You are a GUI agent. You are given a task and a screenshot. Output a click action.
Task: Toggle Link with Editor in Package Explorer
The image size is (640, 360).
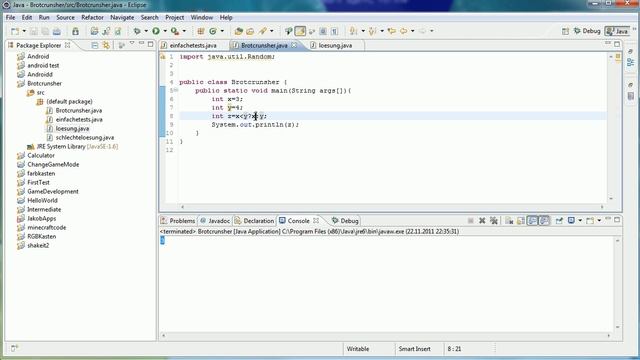[x=106, y=45]
